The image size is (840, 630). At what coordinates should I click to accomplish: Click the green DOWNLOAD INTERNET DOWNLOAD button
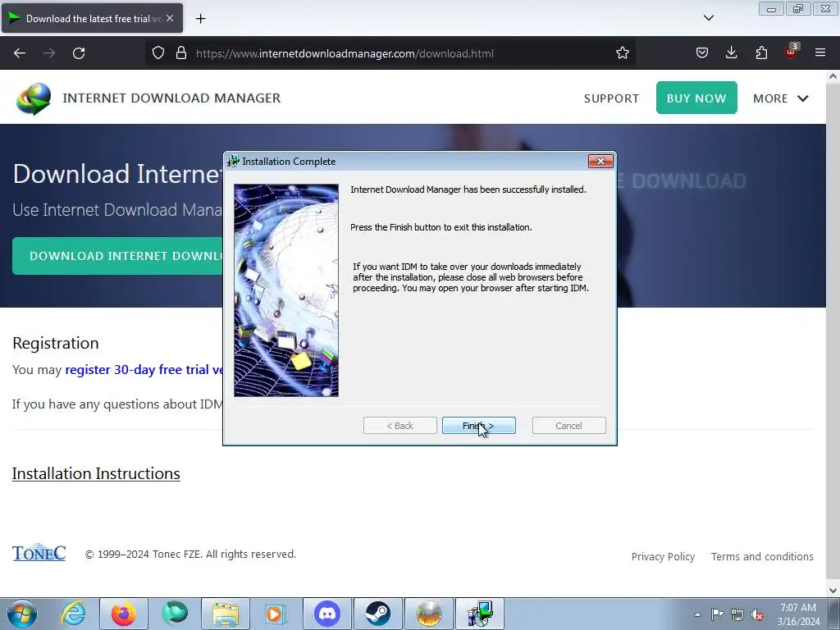(118, 256)
